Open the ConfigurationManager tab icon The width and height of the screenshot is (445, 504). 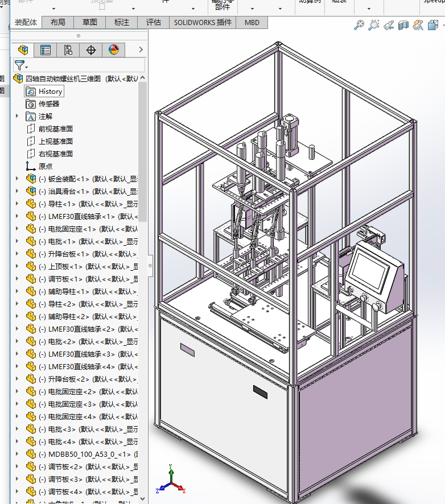(x=68, y=50)
